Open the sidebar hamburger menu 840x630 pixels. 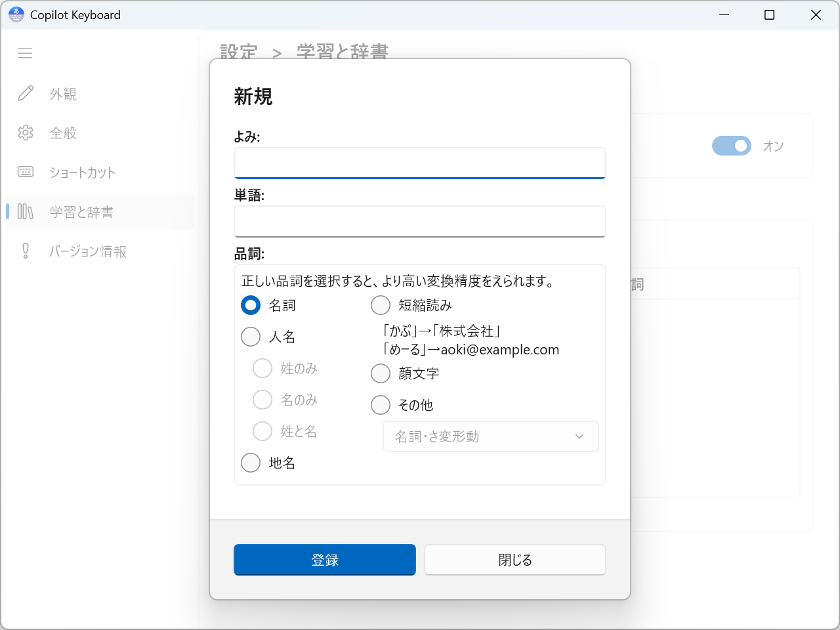(25, 53)
